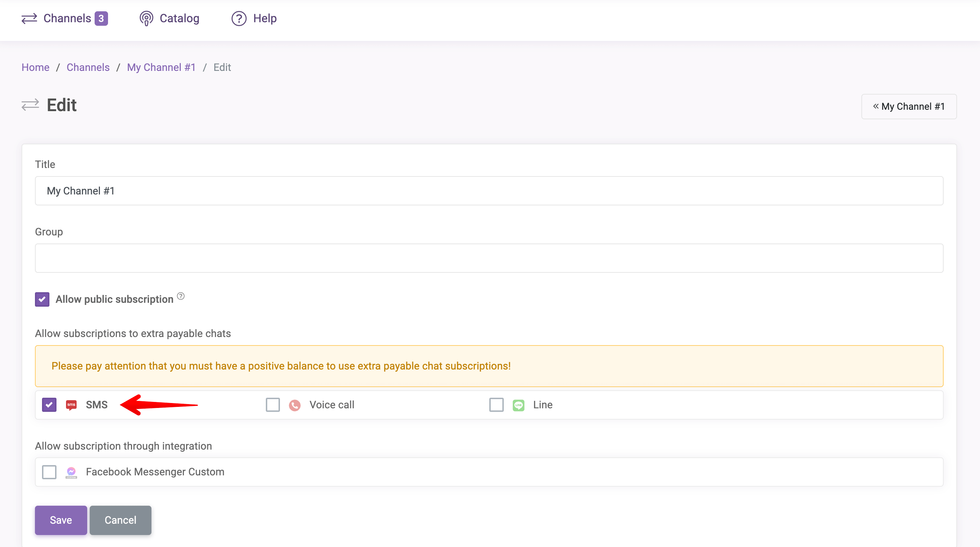Click the help tooltip icon beside public subscription
Screen dimensions: 980x547
click(181, 296)
